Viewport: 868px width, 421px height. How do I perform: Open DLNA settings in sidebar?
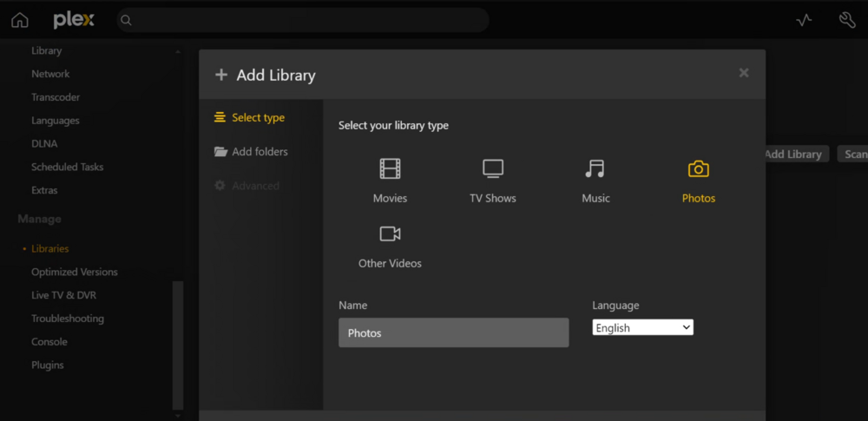point(44,143)
